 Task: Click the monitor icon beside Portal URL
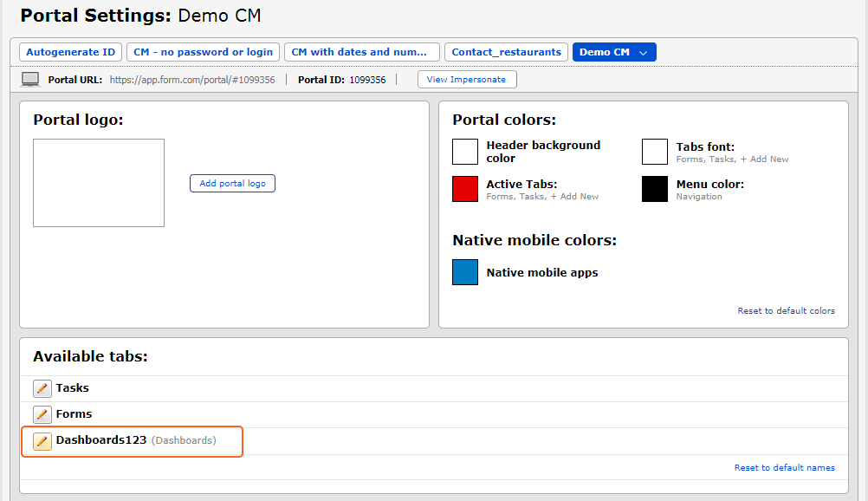[x=30, y=80]
